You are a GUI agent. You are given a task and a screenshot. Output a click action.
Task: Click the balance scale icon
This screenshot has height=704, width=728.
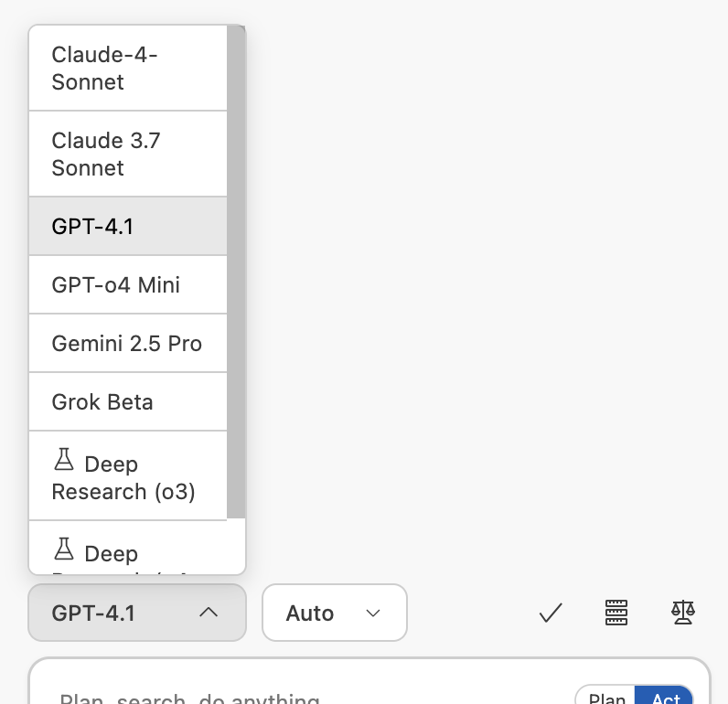[x=683, y=613]
